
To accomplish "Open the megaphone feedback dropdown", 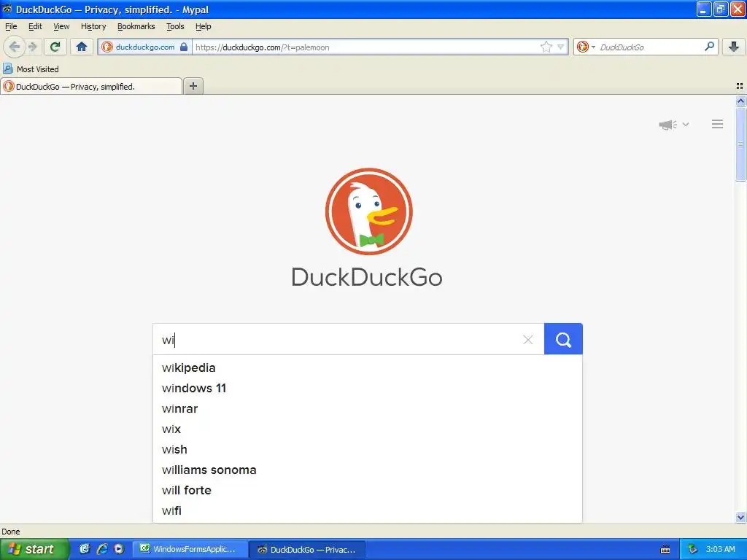I will coord(673,125).
